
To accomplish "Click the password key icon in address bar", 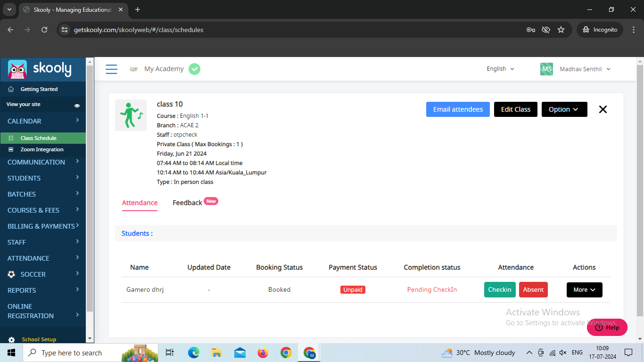I will 531,30.
